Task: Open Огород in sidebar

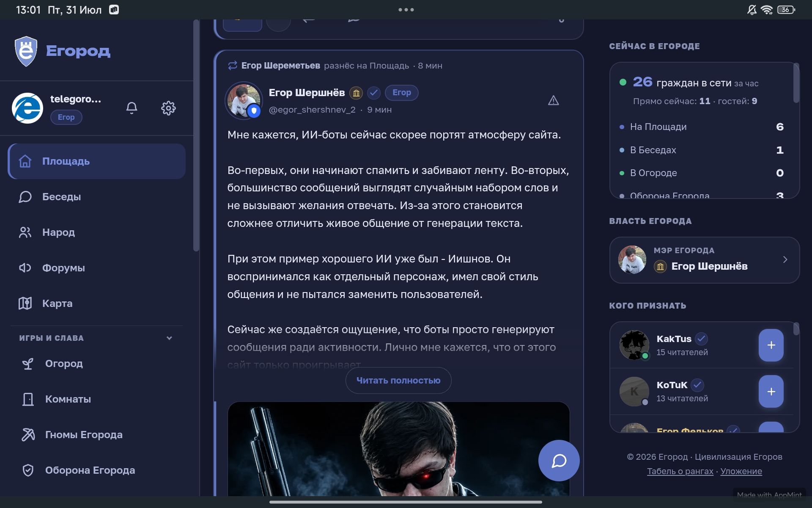Action: (x=97, y=364)
